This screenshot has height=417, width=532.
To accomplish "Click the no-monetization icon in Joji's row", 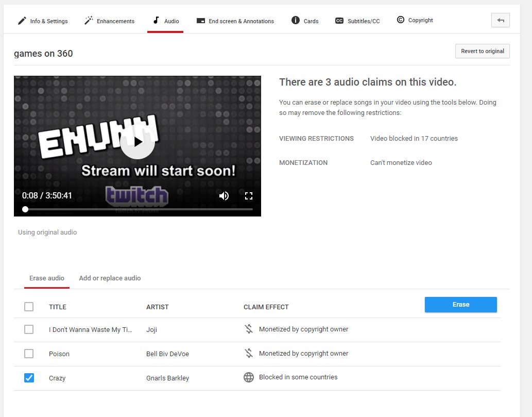I will coord(249,329).
